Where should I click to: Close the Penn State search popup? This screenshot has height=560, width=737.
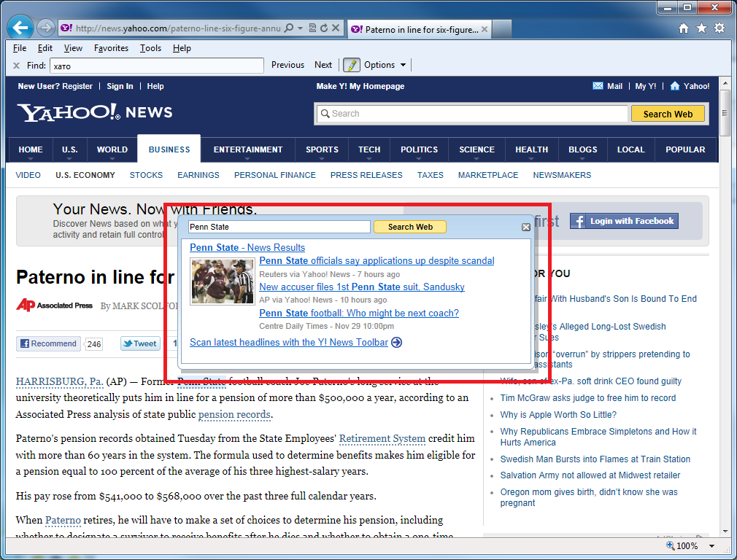(x=525, y=227)
